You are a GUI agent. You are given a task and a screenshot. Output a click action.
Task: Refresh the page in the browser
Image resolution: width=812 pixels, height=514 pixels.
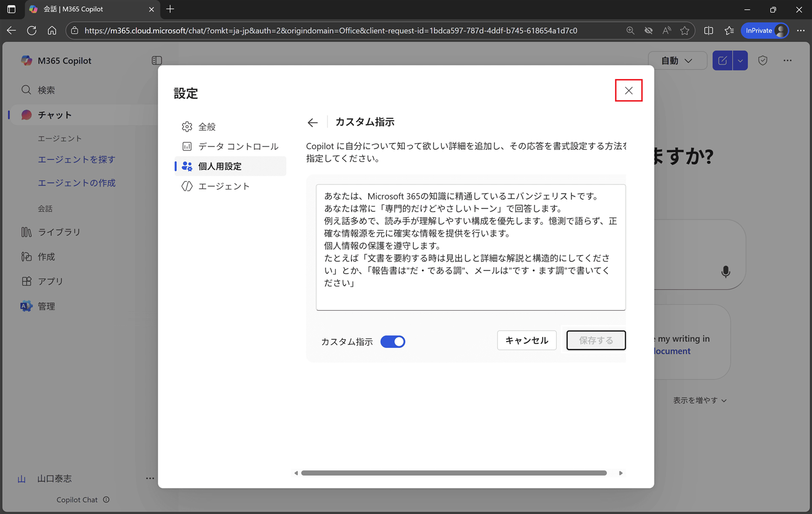[x=32, y=31]
